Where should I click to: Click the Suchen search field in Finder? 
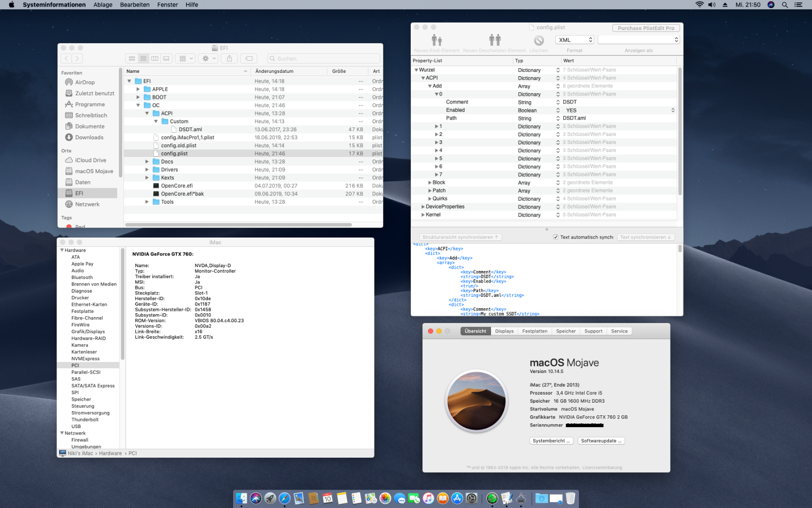click(x=324, y=58)
